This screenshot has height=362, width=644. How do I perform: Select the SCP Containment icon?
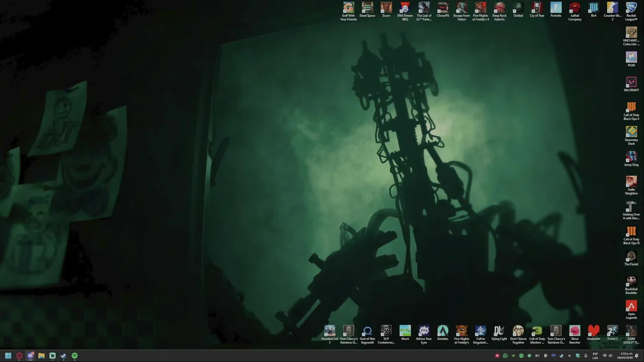386,334
